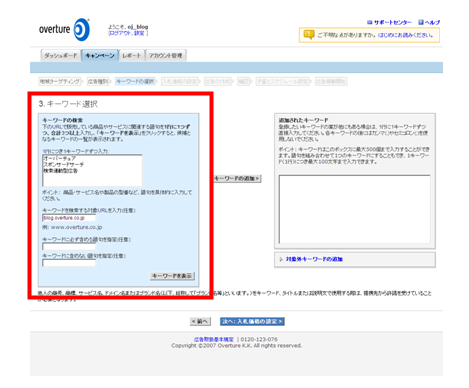Expand the 対象外キーワードの追加 section
This screenshot has height=388, width=469.
(x=314, y=259)
